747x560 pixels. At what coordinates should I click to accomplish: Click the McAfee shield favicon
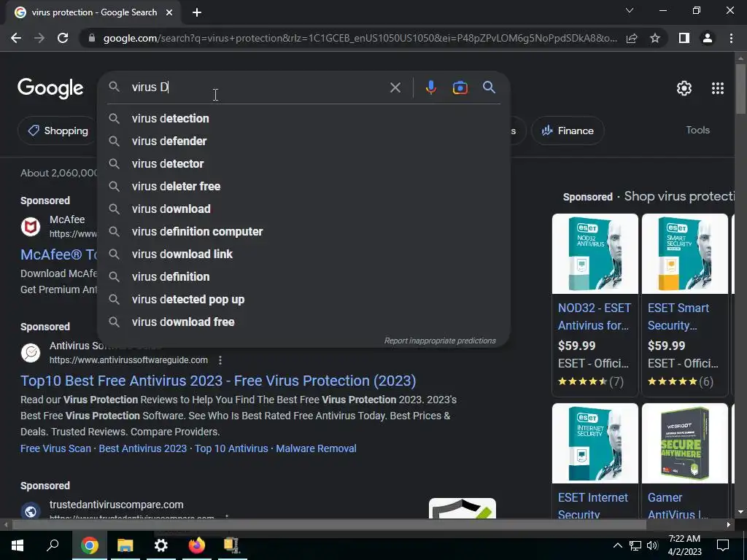pos(31,227)
